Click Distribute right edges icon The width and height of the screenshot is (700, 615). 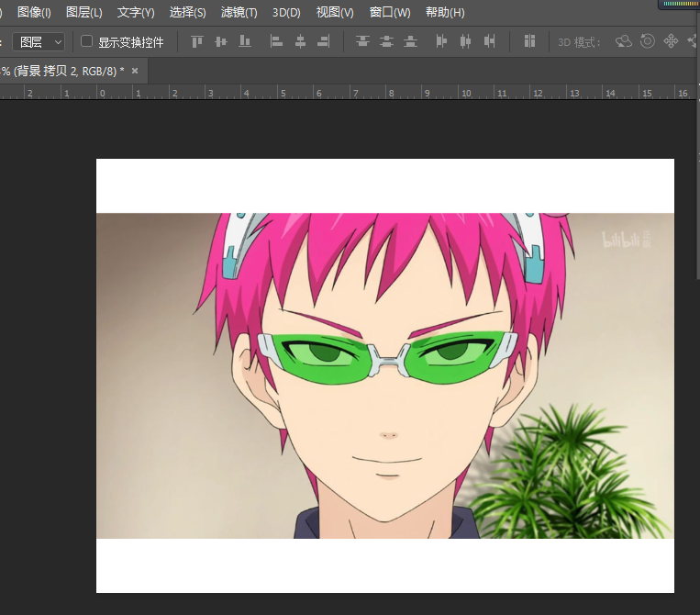pyautogui.click(x=490, y=42)
